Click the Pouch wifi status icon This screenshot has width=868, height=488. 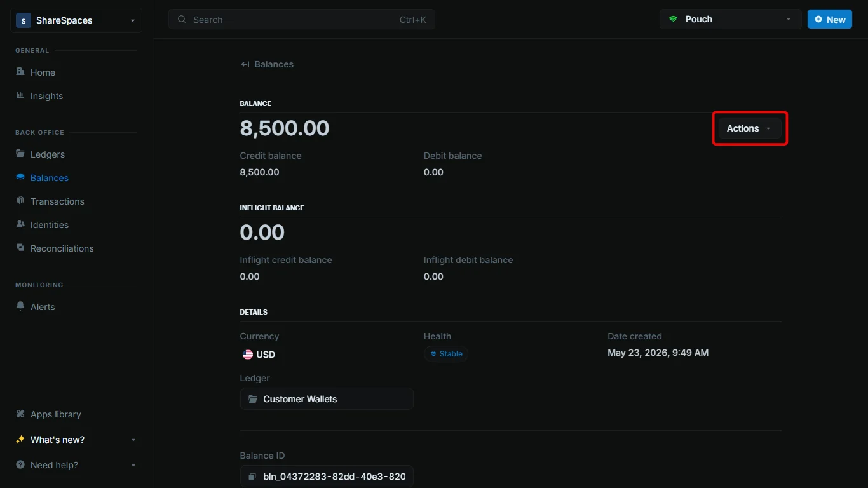(673, 19)
